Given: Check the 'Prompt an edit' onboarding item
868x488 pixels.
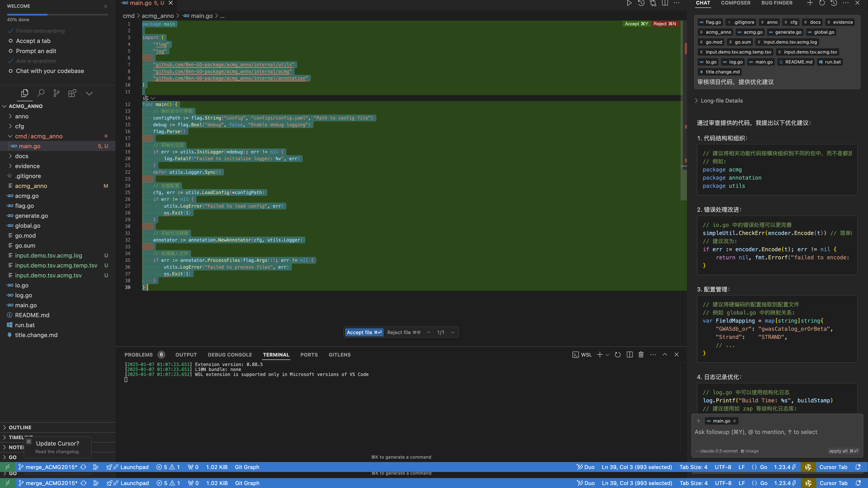Looking at the screenshot, I should 36,51.
